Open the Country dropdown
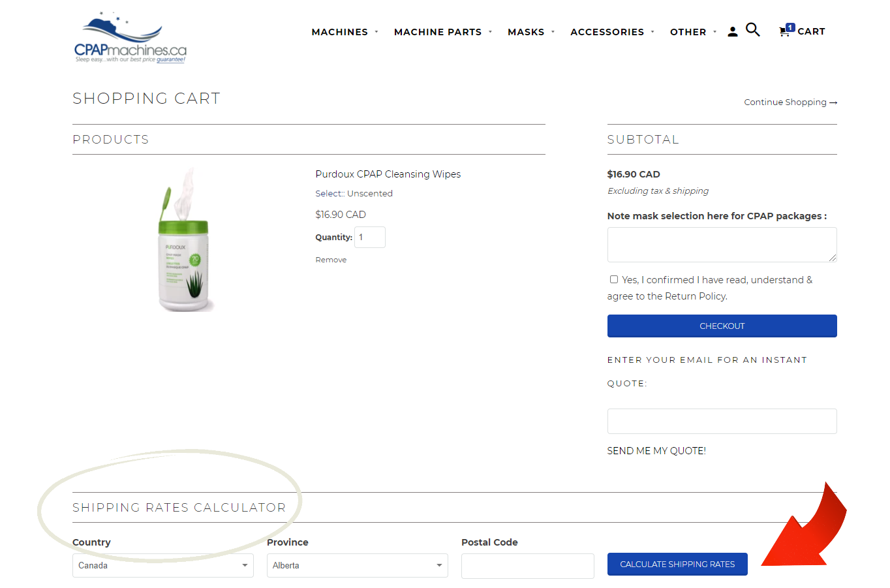The width and height of the screenshot is (890, 588). coord(162,565)
